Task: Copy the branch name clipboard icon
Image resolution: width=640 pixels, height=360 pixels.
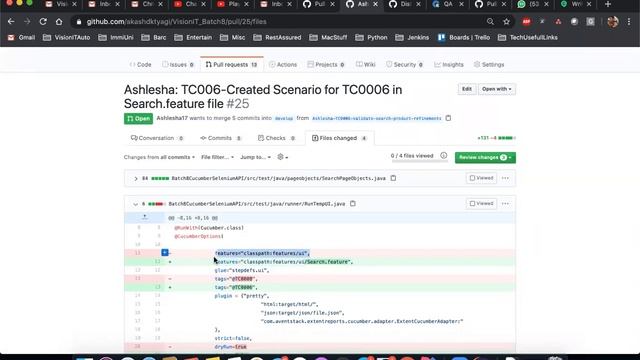Action: pos(448,118)
